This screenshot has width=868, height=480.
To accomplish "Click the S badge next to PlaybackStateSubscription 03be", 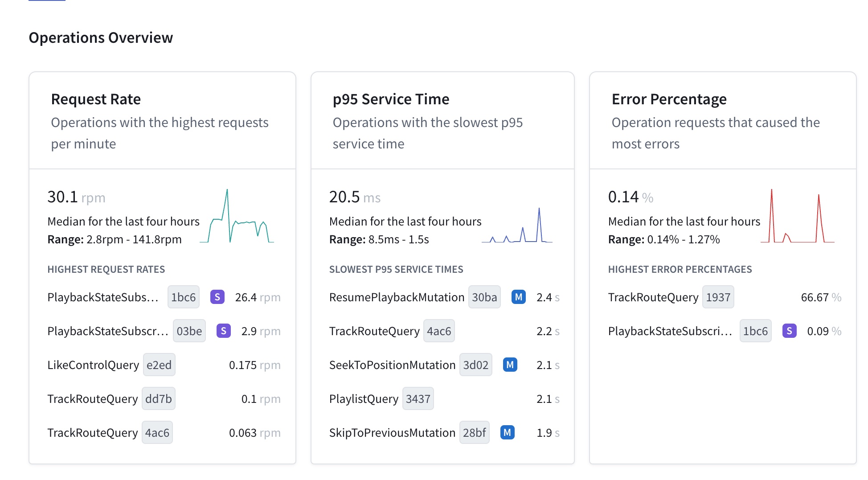I will 223,331.
